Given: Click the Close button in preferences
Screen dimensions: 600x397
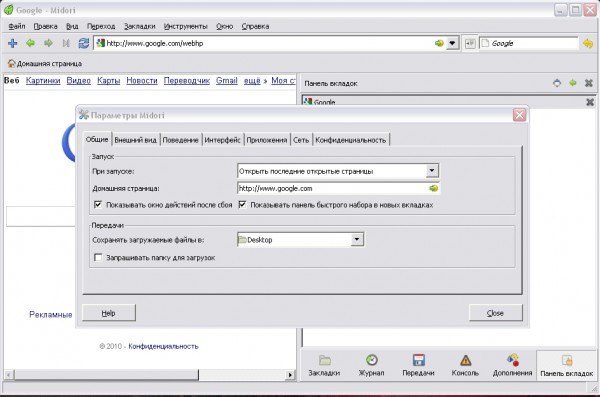Looking at the screenshot, I should pyautogui.click(x=496, y=313).
